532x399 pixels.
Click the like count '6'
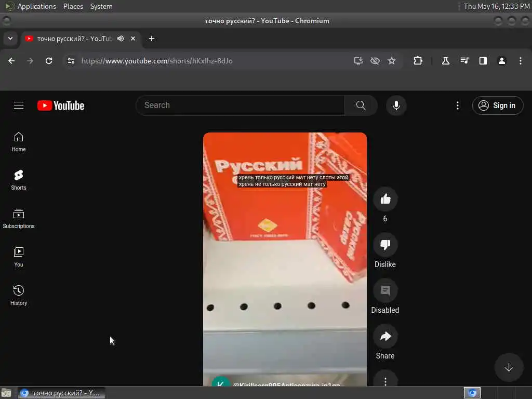385,219
